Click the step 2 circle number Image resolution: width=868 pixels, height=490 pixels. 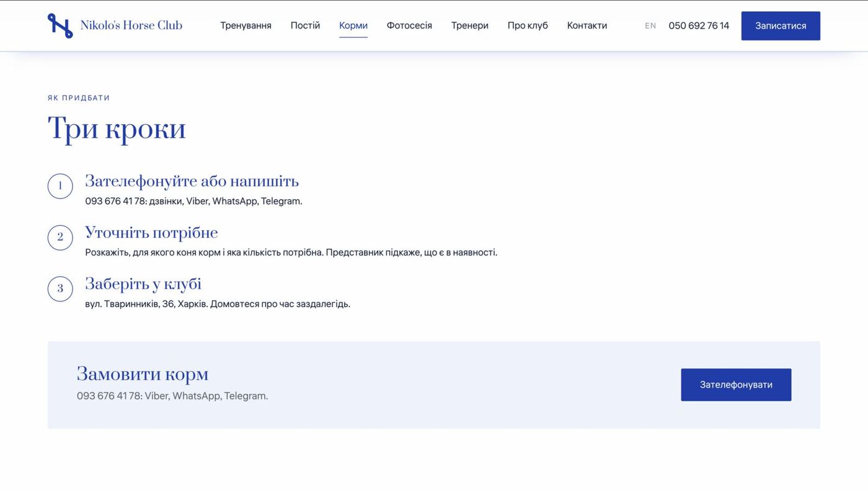pyautogui.click(x=60, y=238)
